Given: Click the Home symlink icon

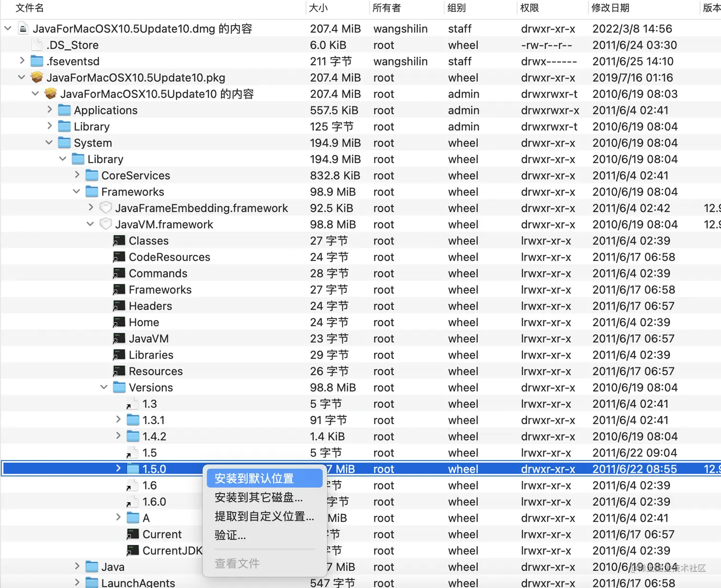Looking at the screenshot, I should (119, 322).
